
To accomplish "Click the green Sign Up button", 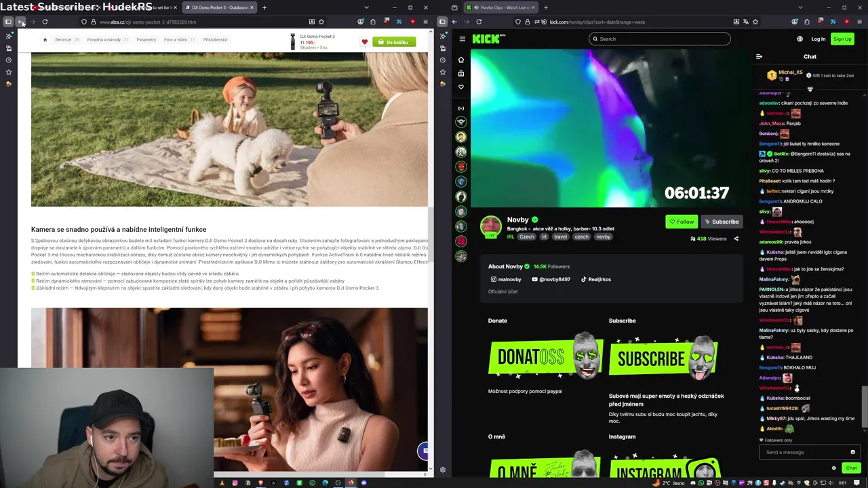I will pyautogui.click(x=842, y=39).
